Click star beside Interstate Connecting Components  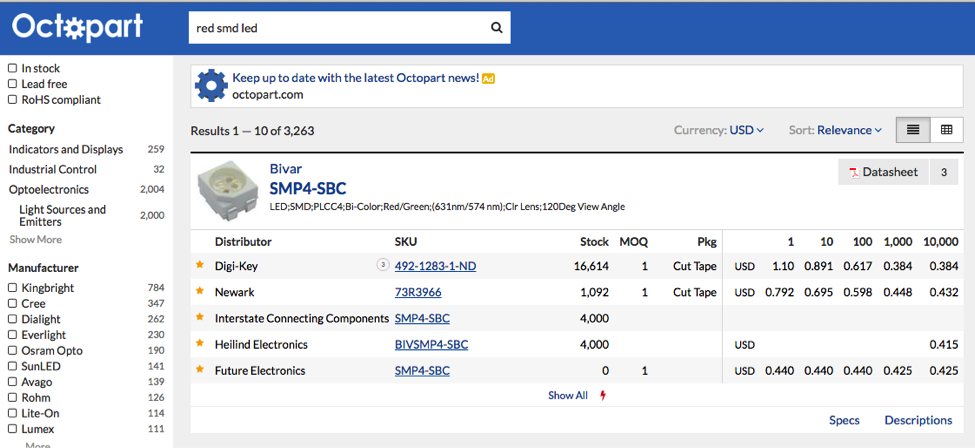click(200, 317)
